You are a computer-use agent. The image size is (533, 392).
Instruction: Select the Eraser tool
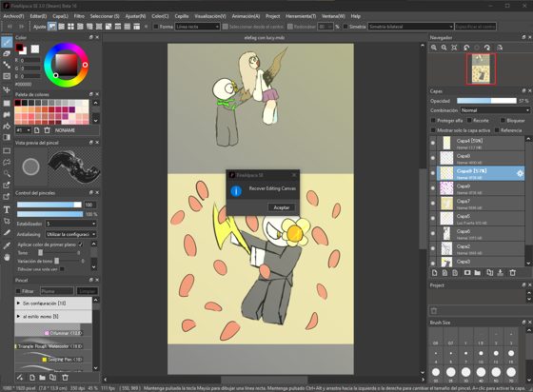pos(7,53)
